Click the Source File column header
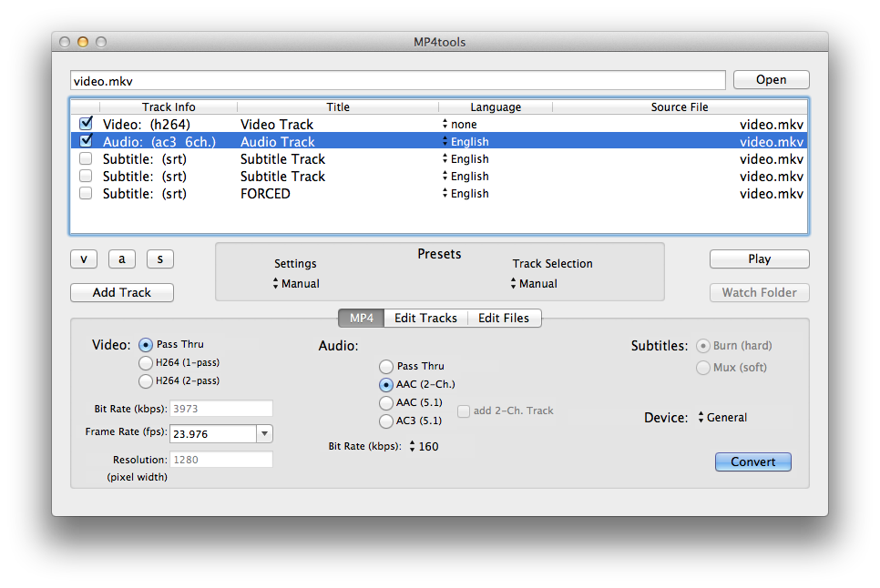Viewport: 880px width, 588px height. pos(680,106)
